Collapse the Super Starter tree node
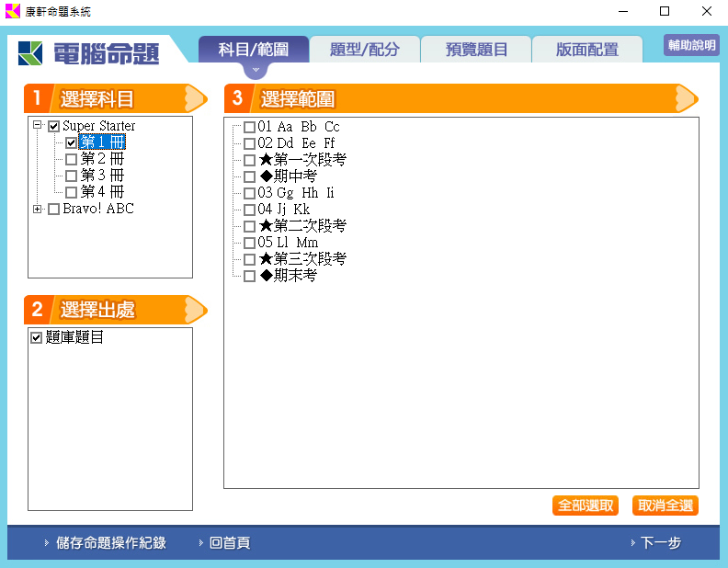This screenshot has width=728, height=568. click(x=38, y=126)
